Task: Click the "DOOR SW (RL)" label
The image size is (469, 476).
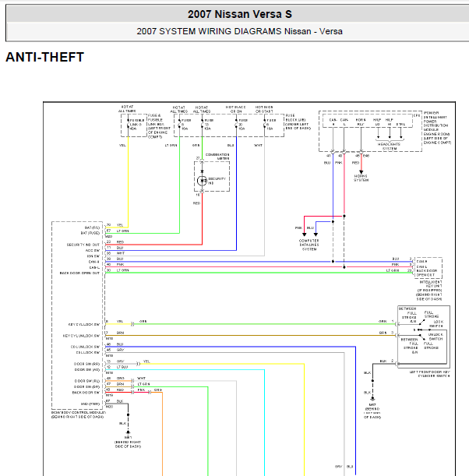Action: 87,381
